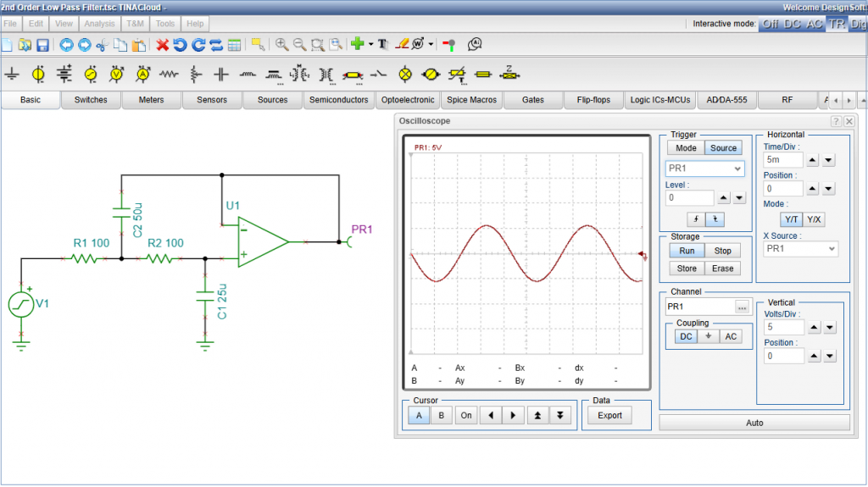The width and height of the screenshot is (868, 487).
Task: Select the capacitor component icon
Action: point(221,75)
